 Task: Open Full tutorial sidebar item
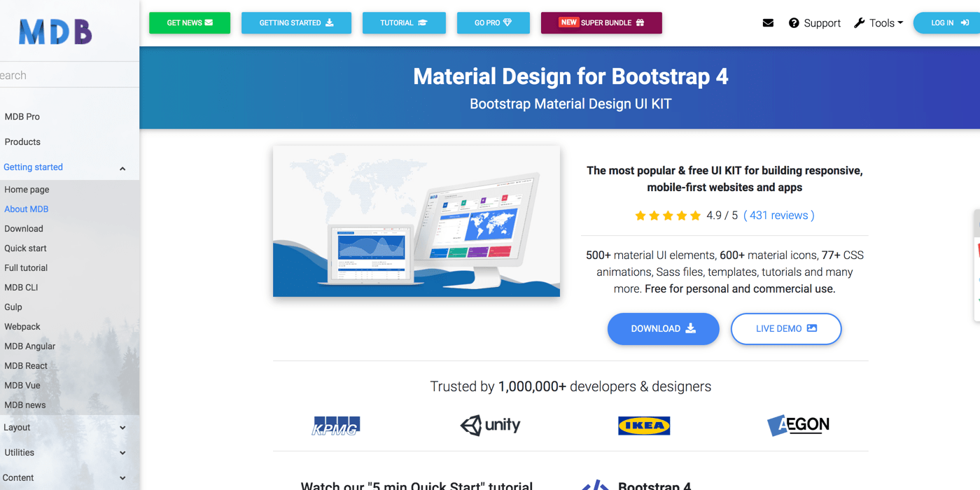pyautogui.click(x=26, y=268)
